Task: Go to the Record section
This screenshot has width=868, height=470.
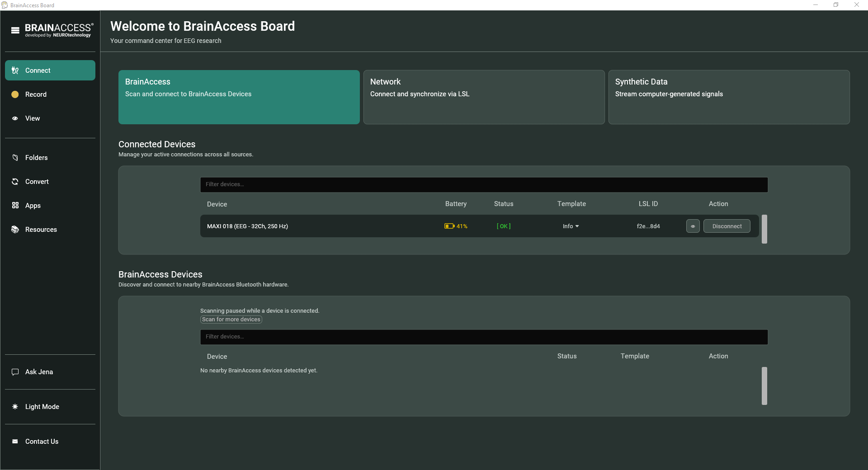Action: click(50, 94)
